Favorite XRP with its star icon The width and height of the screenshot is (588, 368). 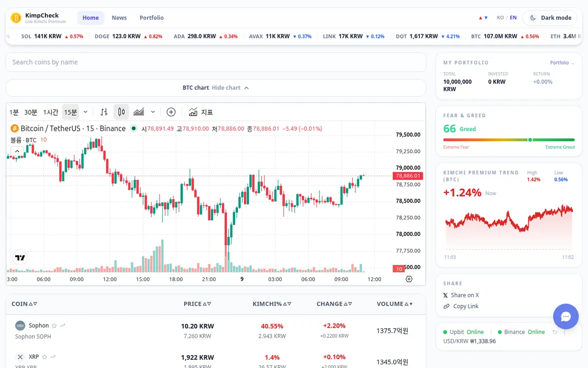[45, 357]
